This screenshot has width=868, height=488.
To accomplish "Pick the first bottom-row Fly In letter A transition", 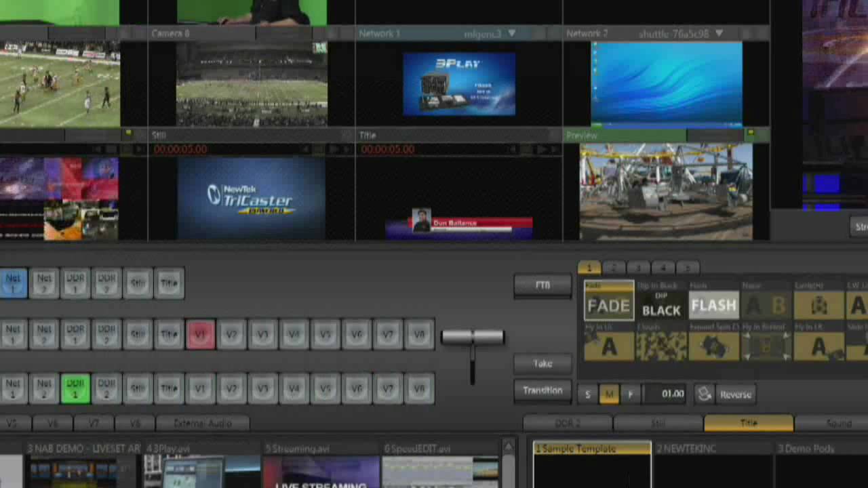I will click(x=609, y=346).
